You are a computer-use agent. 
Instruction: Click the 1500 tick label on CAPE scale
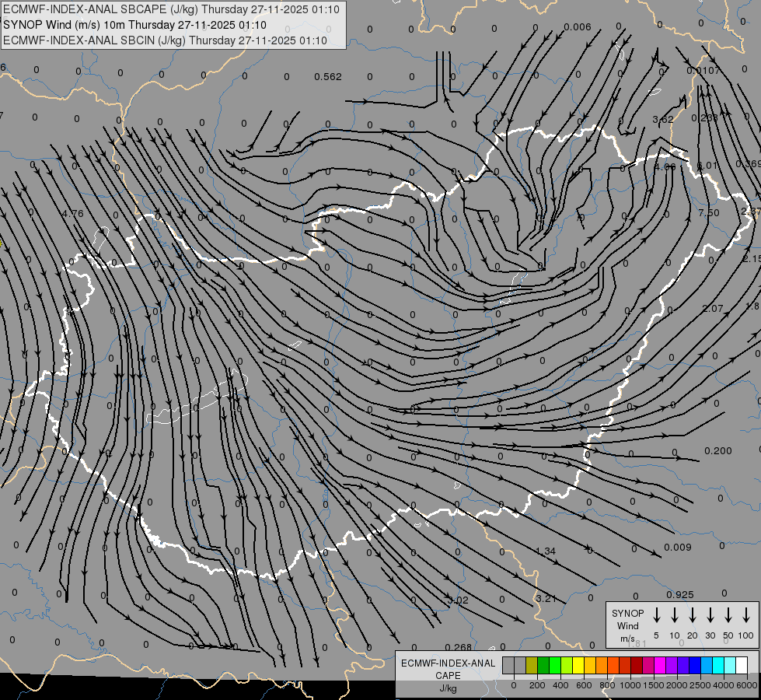coord(654,685)
